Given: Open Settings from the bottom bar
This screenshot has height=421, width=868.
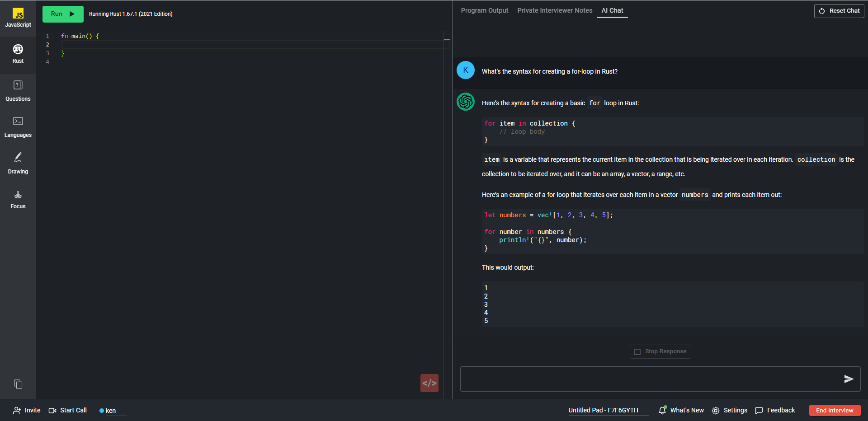Looking at the screenshot, I should pyautogui.click(x=730, y=410).
